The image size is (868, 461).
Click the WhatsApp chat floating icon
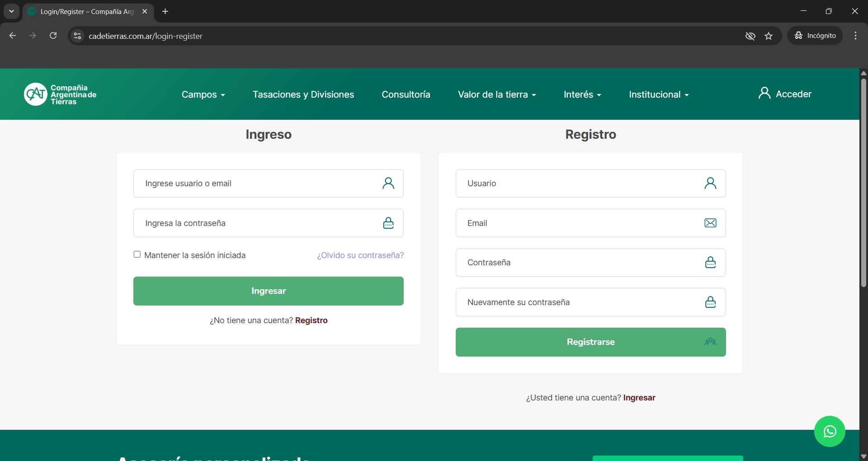pos(830,431)
